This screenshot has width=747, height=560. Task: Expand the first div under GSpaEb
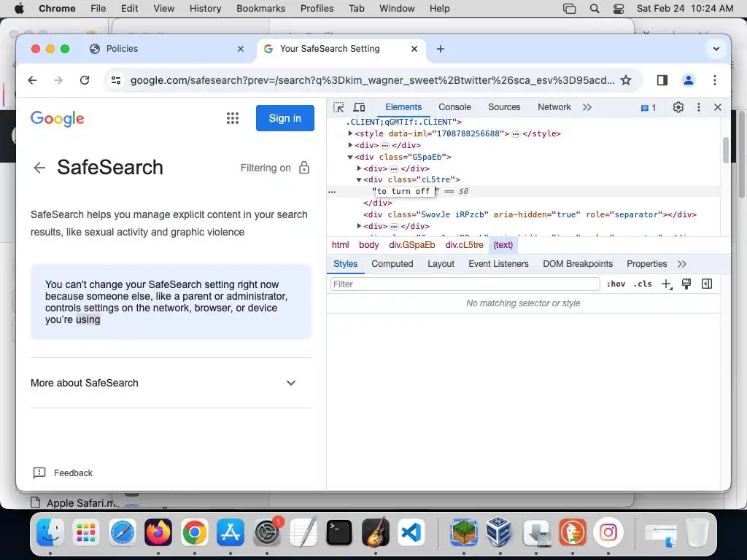pos(359,168)
